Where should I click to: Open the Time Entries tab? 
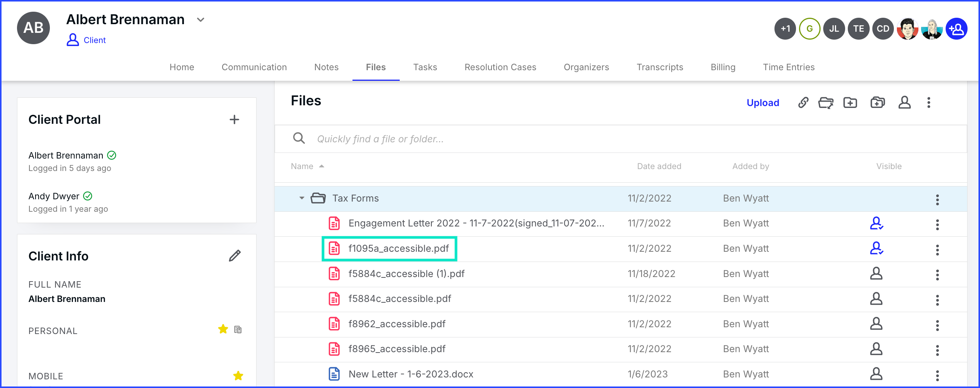click(788, 67)
